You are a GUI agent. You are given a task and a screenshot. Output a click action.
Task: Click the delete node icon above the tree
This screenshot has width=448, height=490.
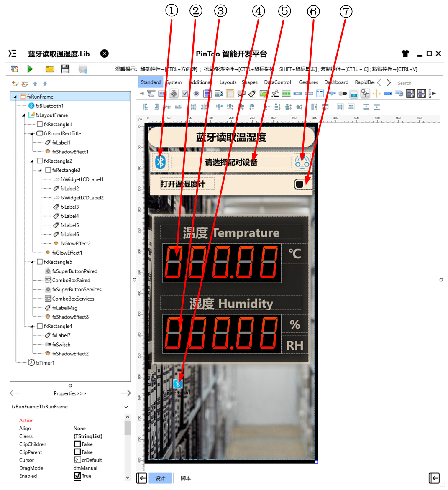(25, 84)
